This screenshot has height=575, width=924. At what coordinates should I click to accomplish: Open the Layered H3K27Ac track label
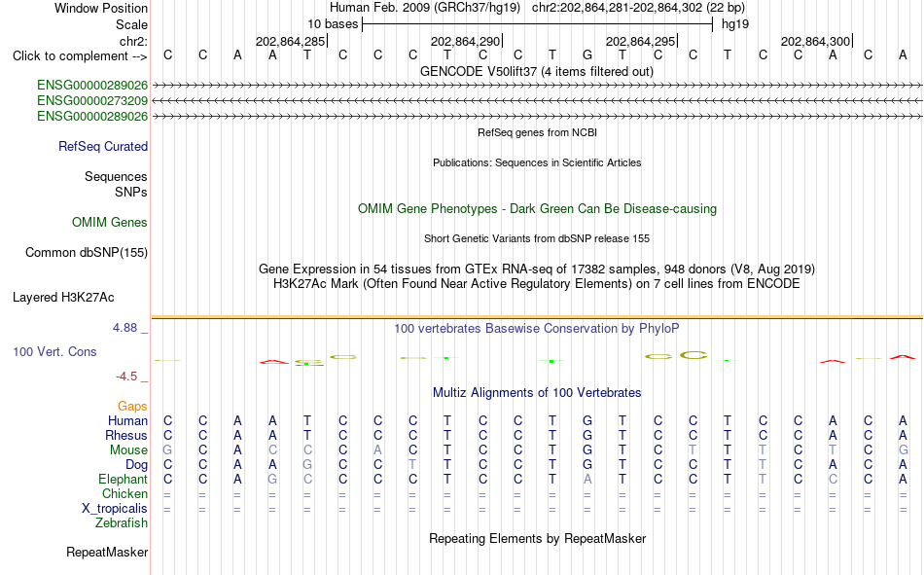tap(63, 298)
